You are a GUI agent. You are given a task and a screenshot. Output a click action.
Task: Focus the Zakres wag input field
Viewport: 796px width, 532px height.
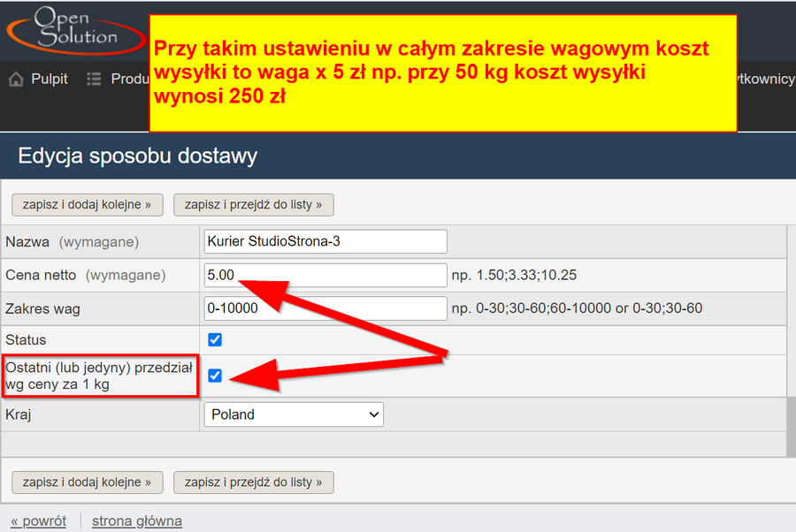tap(325, 308)
